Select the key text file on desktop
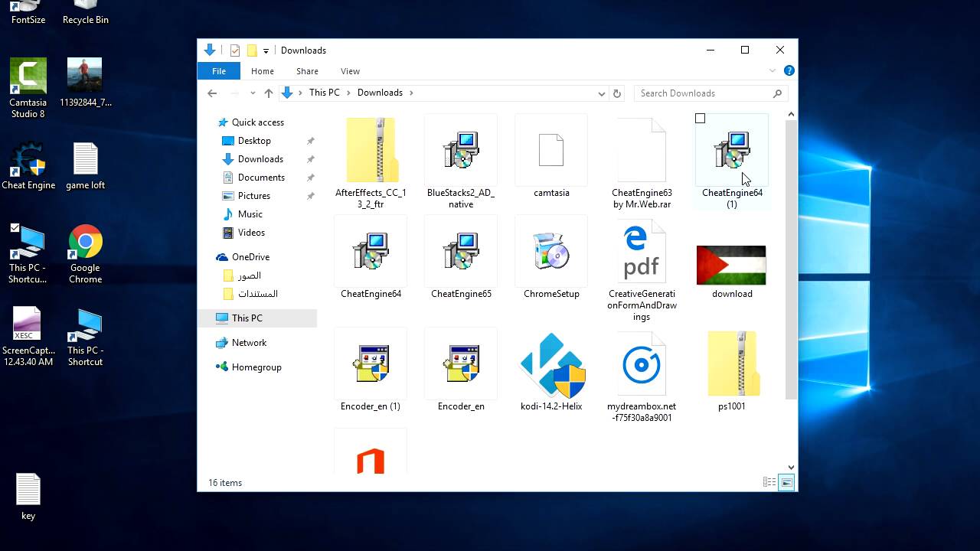Image resolution: width=980 pixels, height=551 pixels. point(28,496)
